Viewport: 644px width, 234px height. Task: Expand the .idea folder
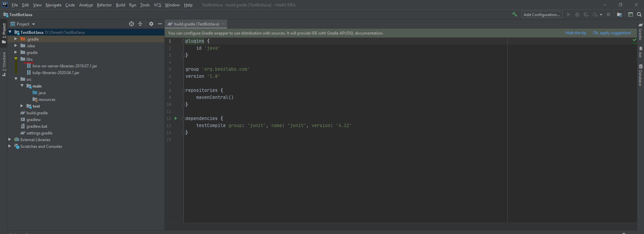[x=16, y=46]
